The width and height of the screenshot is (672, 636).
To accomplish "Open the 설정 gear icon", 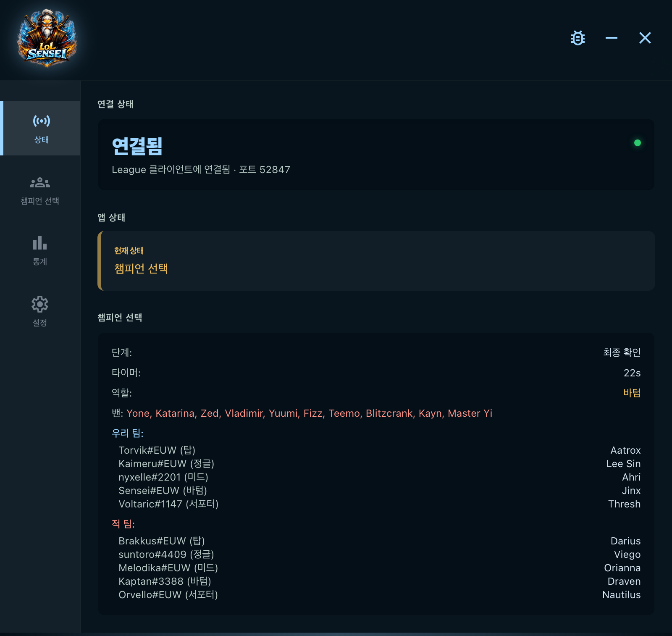I will (40, 304).
